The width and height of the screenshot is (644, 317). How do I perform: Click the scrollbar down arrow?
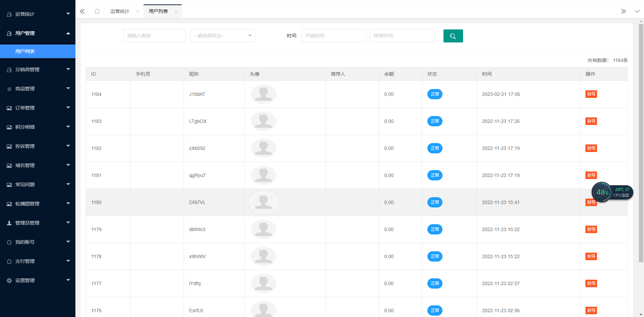(641, 314)
